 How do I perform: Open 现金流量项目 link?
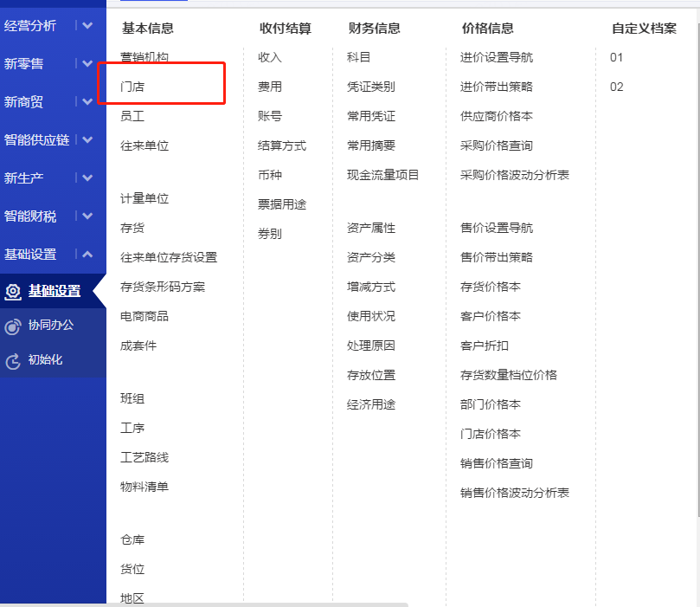(382, 175)
